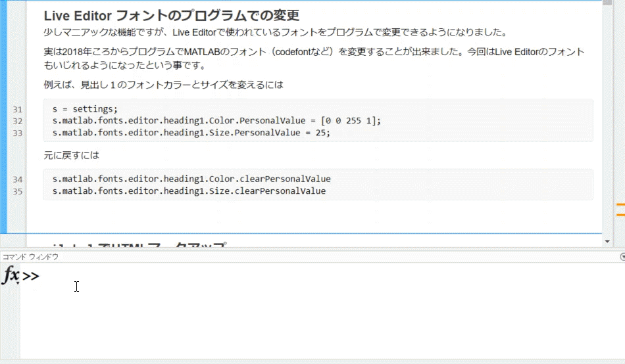Click the '元に戻すには' text line
The width and height of the screenshot is (625, 364).
tap(71, 156)
